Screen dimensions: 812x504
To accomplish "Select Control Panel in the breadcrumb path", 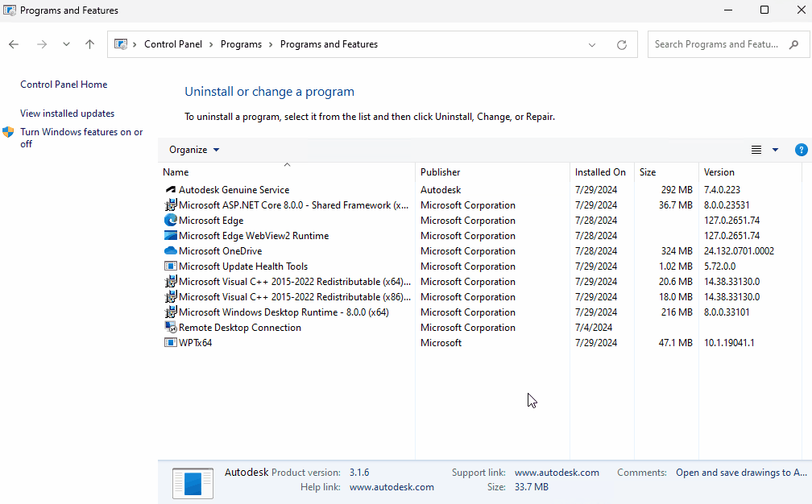I will [173, 43].
